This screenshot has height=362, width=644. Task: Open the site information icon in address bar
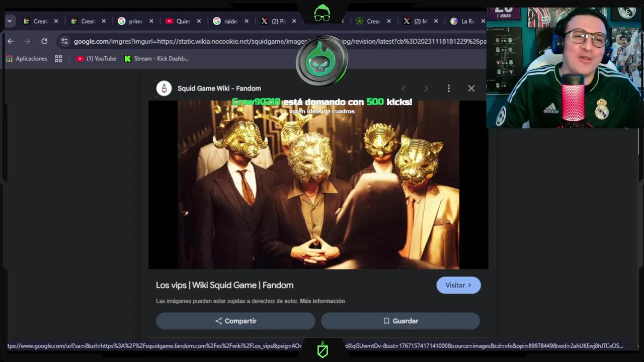tap(64, 41)
